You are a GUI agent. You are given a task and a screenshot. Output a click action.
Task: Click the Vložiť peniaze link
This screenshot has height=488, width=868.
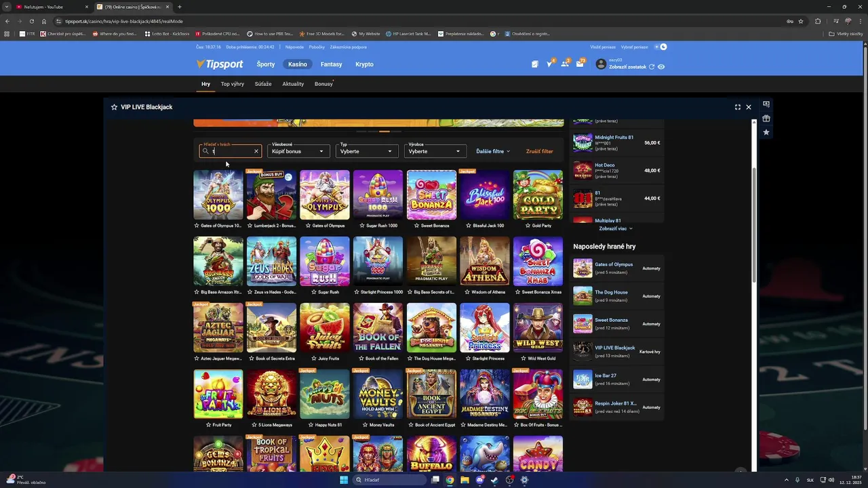click(603, 47)
